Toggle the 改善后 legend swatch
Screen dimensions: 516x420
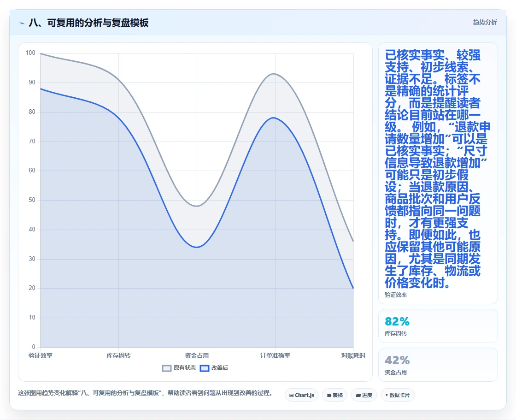point(205,368)
